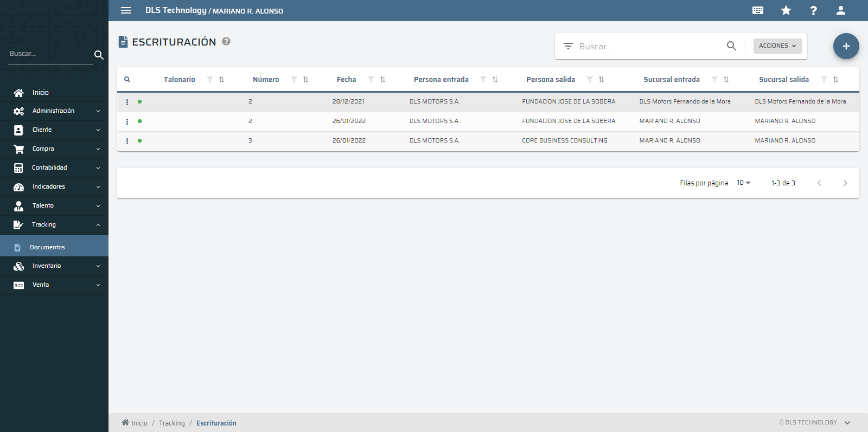Toggle sort order on Número column
Viewport: 868px width, 432px height.
point(305,80)
